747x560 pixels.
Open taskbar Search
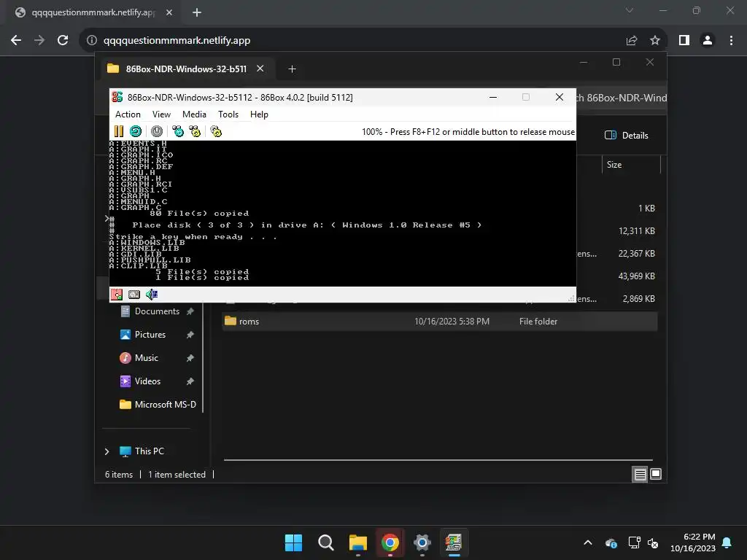click(x=326, y=542)
